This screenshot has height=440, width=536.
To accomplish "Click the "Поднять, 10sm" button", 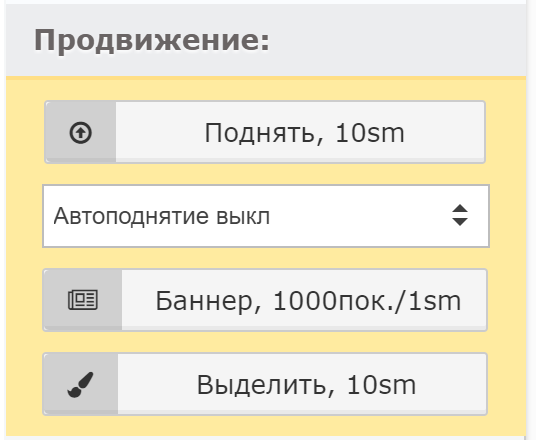I will point(265,132).
